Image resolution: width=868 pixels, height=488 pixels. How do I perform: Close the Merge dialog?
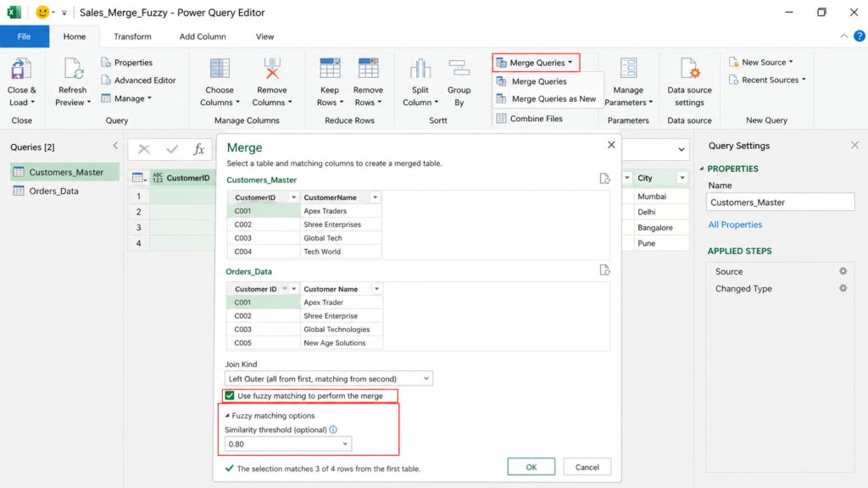[611, 145]
